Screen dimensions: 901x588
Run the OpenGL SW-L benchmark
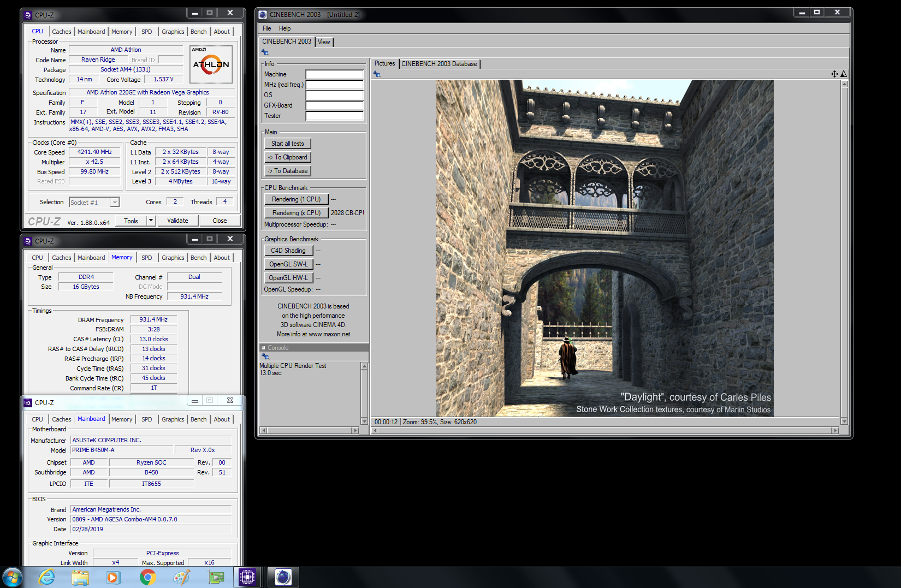tap(289, 264)
